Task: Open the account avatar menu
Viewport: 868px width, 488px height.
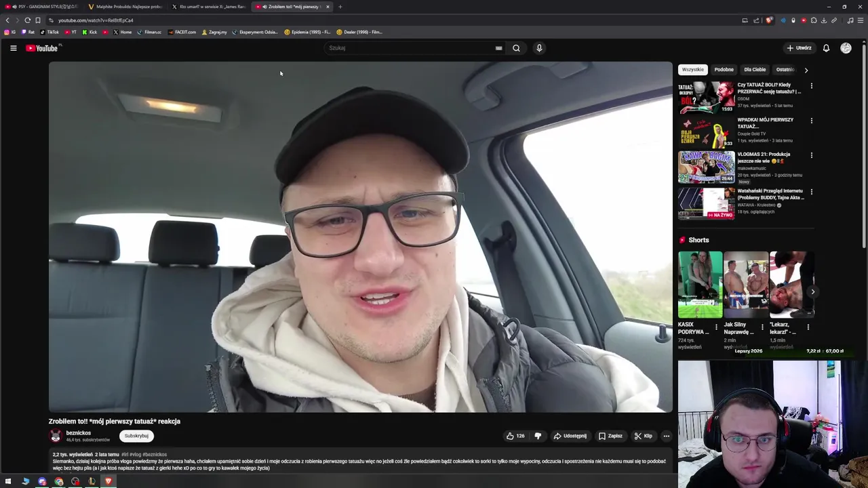Action: coord(846,48)
